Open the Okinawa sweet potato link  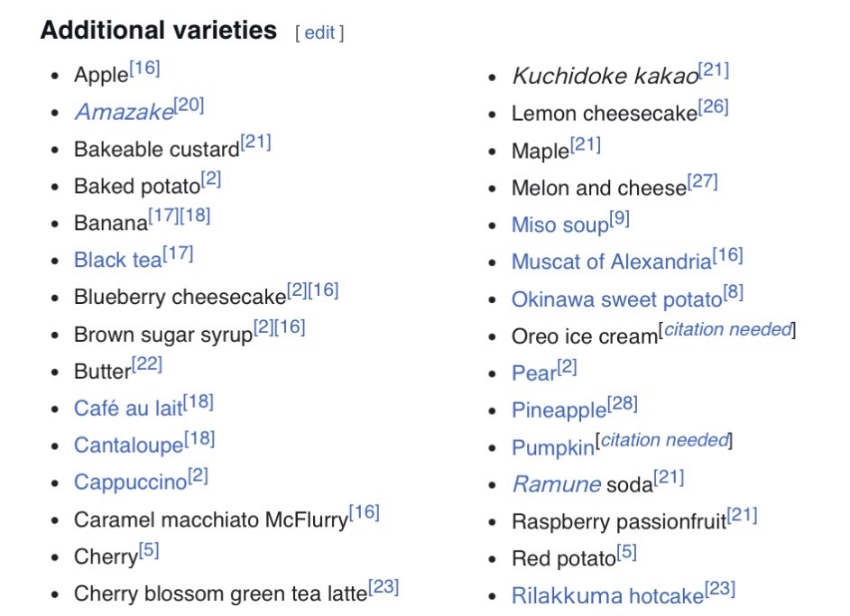click(x=616, y=299)
